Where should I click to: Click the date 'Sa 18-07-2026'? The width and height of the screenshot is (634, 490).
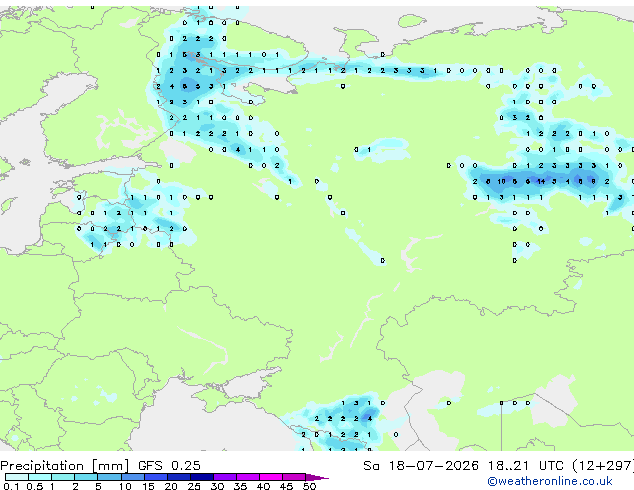pos(421,466)
